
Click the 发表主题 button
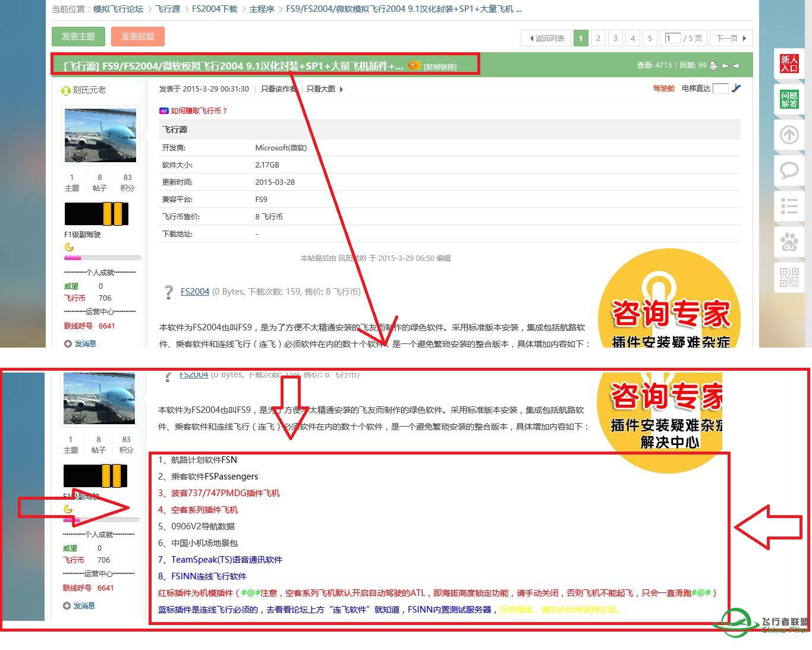point(78,37)
